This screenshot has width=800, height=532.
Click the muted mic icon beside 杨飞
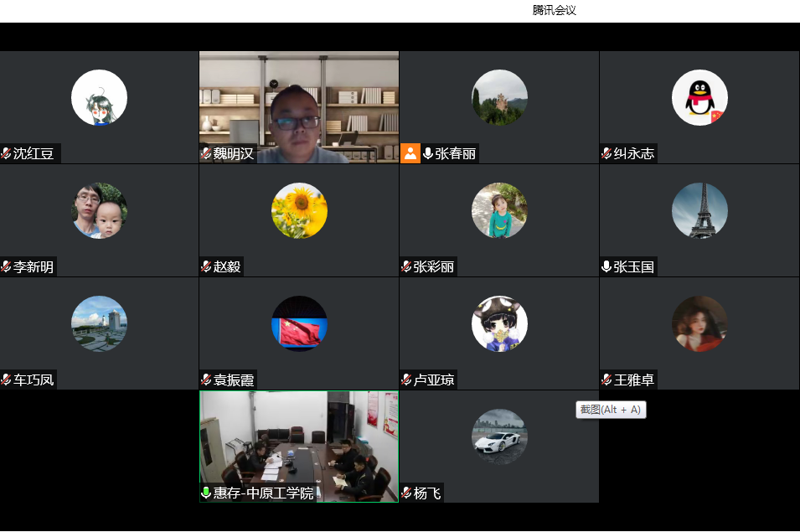click(x=406, y=493)
